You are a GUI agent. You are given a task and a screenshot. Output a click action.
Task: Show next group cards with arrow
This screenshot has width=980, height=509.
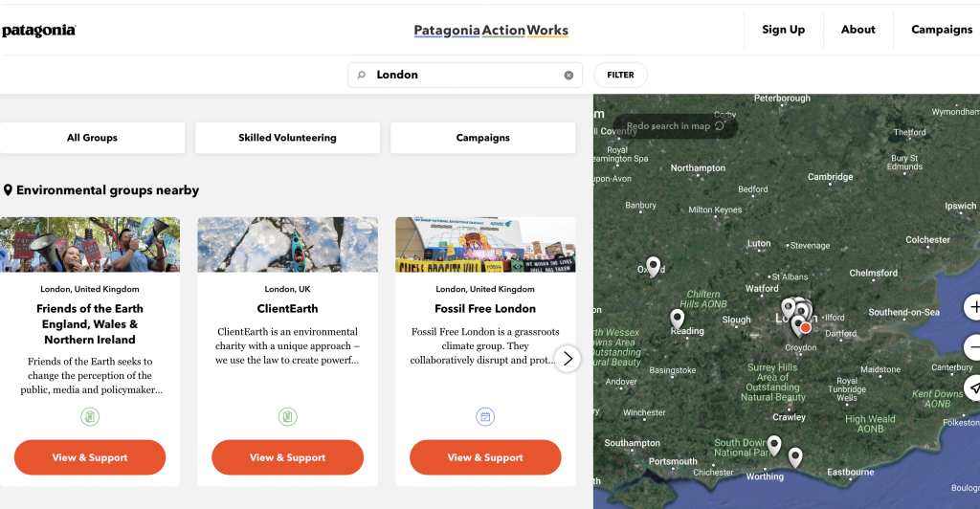[568, 359]
